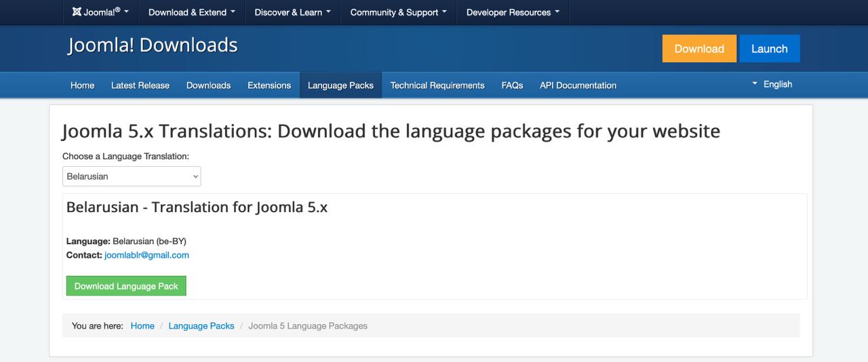868x362 pixels.
Task: Click the orange Download button
Action: tap(699, 49)
